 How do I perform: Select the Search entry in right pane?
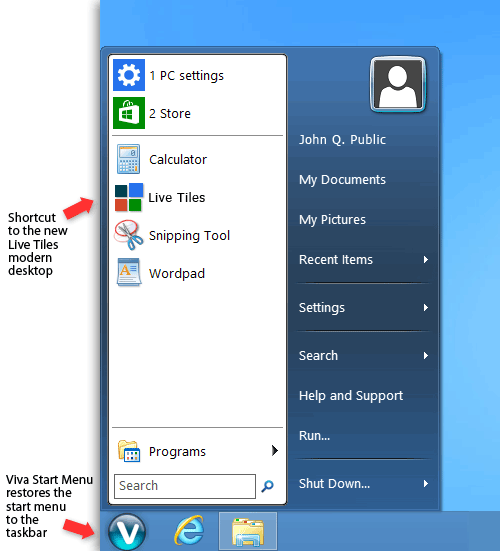tap(318, 356)
